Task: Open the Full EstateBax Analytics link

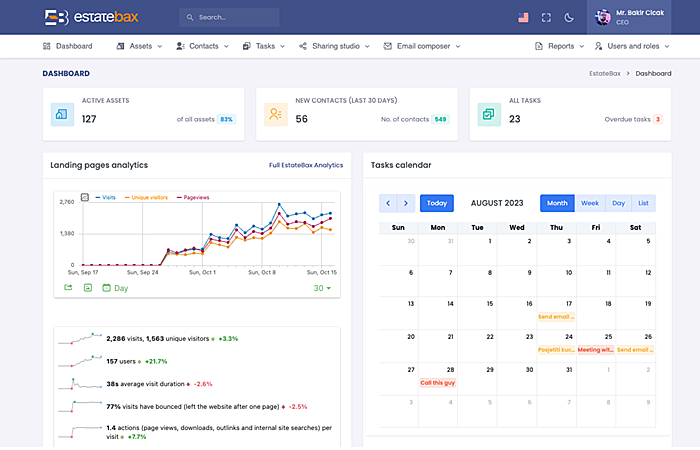Action: (x=306, y=165)
